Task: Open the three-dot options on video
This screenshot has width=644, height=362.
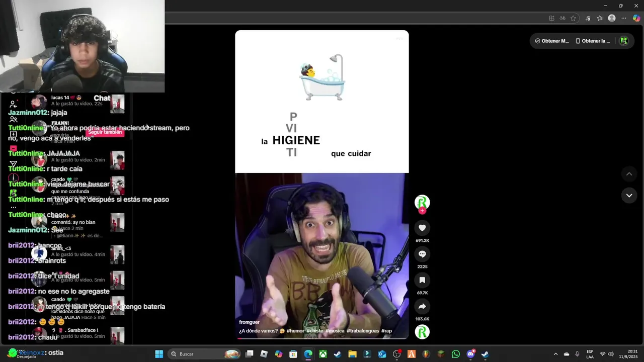Action: coord(399,38)
